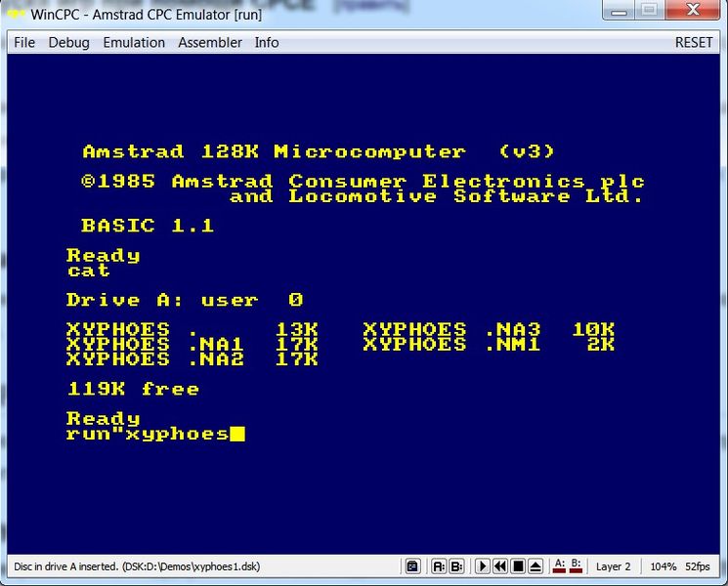The image size is (728, 586).
Task: Click the 104% speed indicator
Action: [663, 566]
